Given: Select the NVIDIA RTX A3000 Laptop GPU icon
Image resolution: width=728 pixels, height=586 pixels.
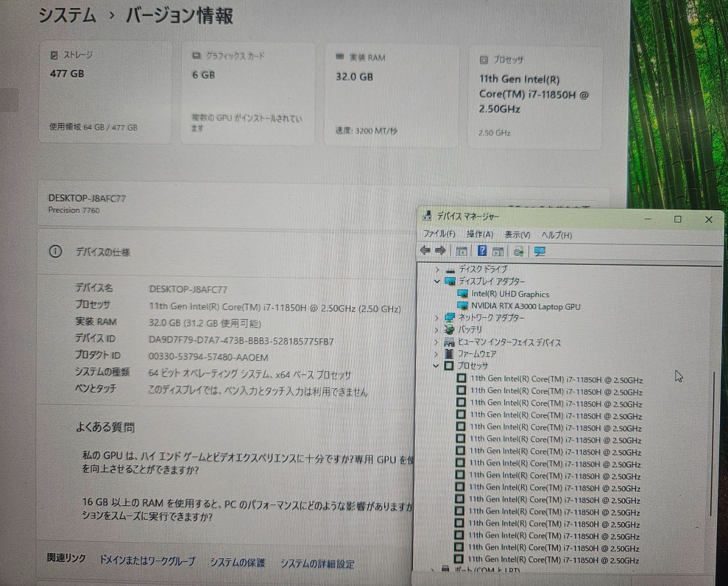Looking at the screenshot, I should click(463, 306).
